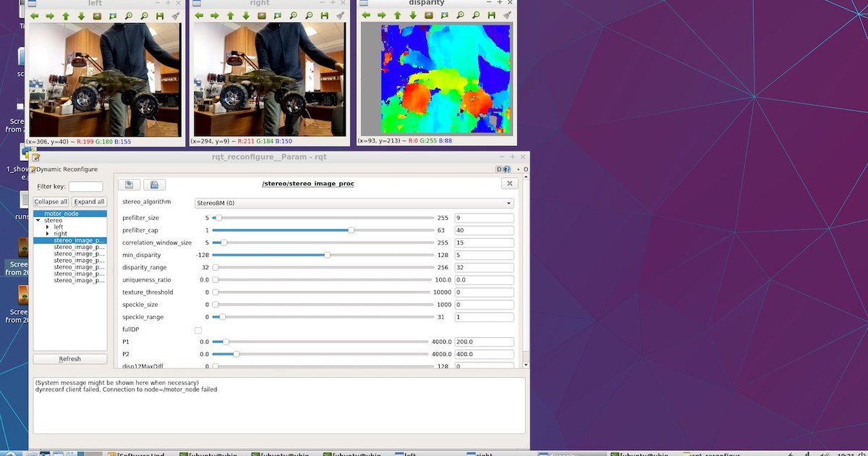This screenshot has height=456, width=868.
Task: Expand the left node in tree
Action: click(48, 227)
